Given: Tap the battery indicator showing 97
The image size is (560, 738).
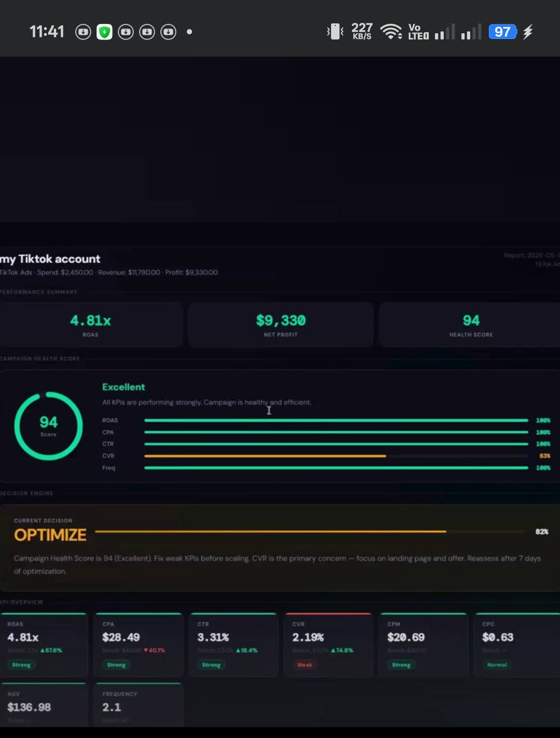Looking at the screenshot, I should point(502,32).
